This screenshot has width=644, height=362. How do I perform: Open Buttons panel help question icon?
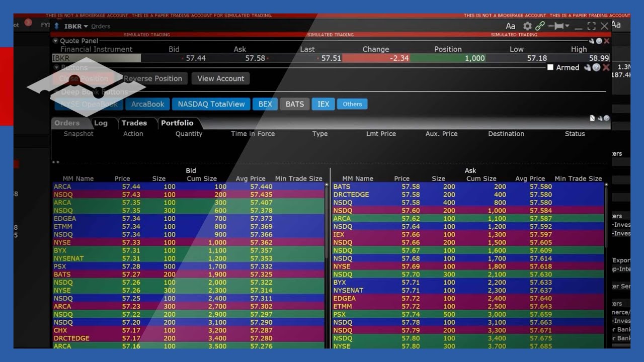click(596, 67)
